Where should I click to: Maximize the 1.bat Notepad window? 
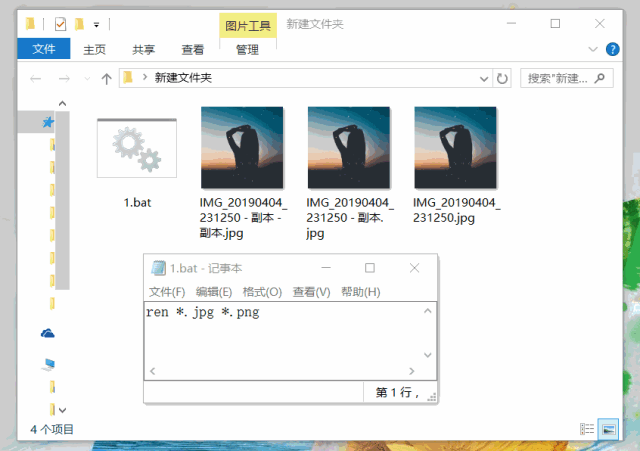[x=370, y=268]
